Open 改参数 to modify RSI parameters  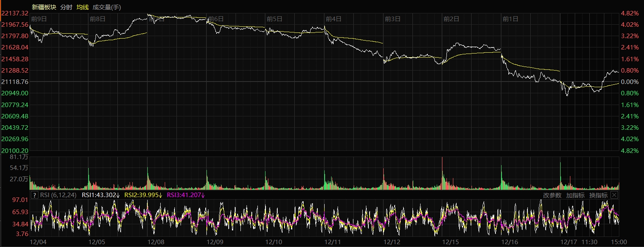point(552,195)
